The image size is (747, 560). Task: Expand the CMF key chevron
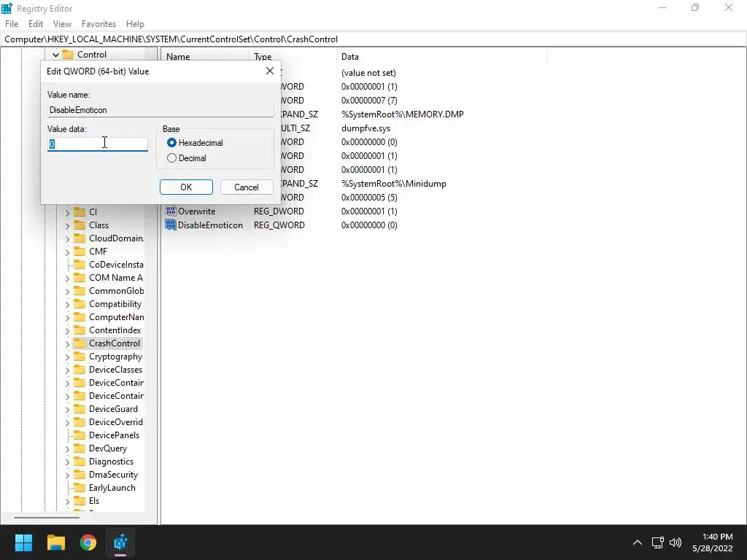click(67, 252)
